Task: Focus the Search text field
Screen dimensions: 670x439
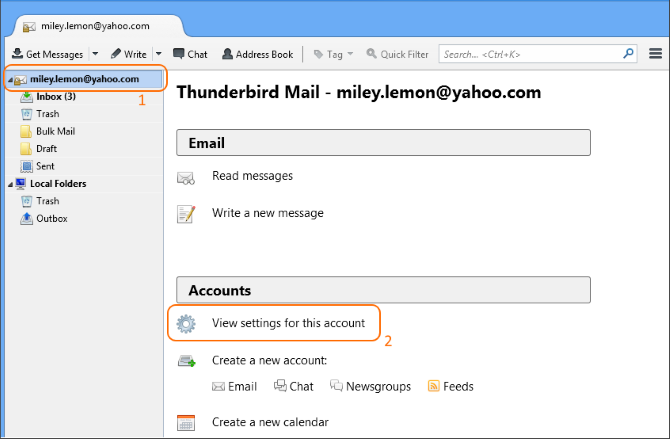Action: pyautogui.click(x=531, y=54)
